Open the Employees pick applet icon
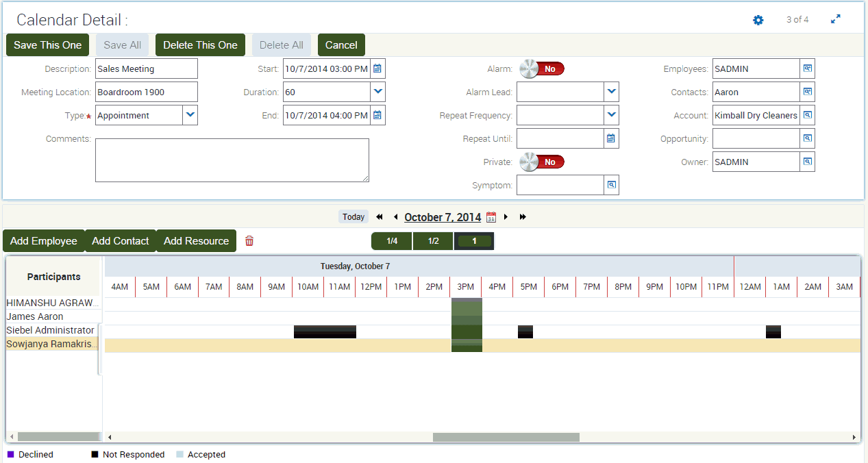This screenshot has height=463, width=868. click(807, 68)
